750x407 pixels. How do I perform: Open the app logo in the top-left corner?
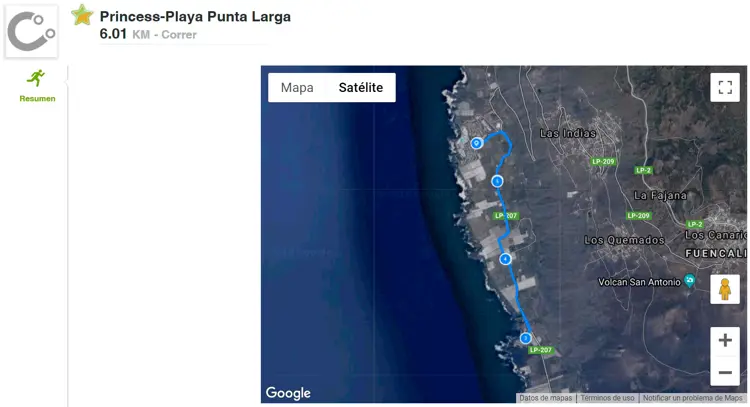click(x=32, y=32)
